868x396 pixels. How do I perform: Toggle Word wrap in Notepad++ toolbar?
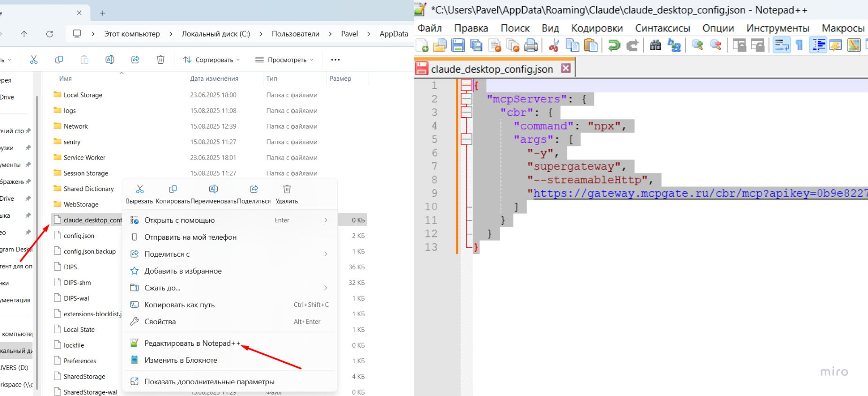coord(782,46)
